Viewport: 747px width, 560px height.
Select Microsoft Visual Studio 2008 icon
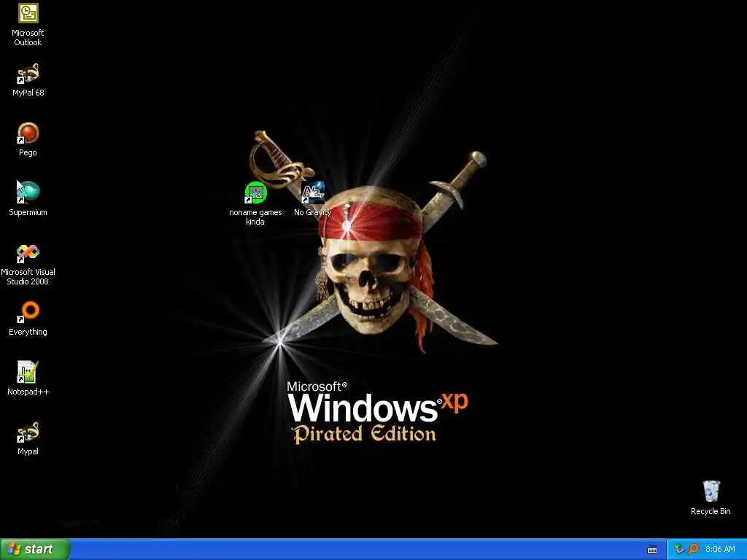pyautogui.click(x=28, y=253)
